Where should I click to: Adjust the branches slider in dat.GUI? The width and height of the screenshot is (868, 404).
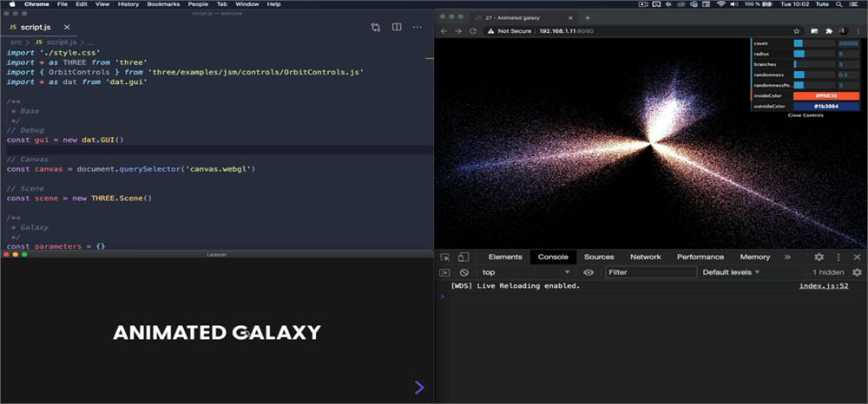point(814,65)
